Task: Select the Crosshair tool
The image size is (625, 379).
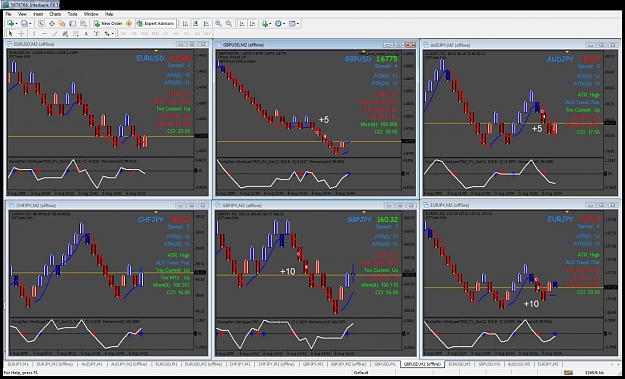Action: point(22,33)
